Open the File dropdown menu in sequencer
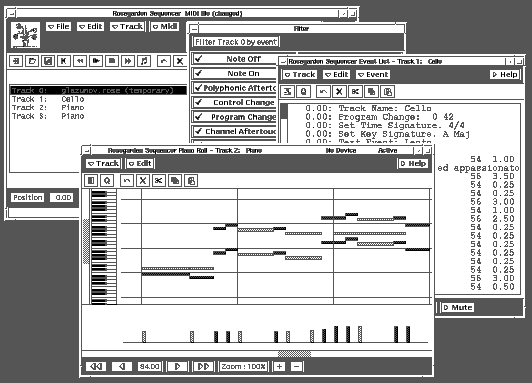Image resolution: width=532 pixels, height=383 pixels. pyautogui.click(x=59, y=26)
